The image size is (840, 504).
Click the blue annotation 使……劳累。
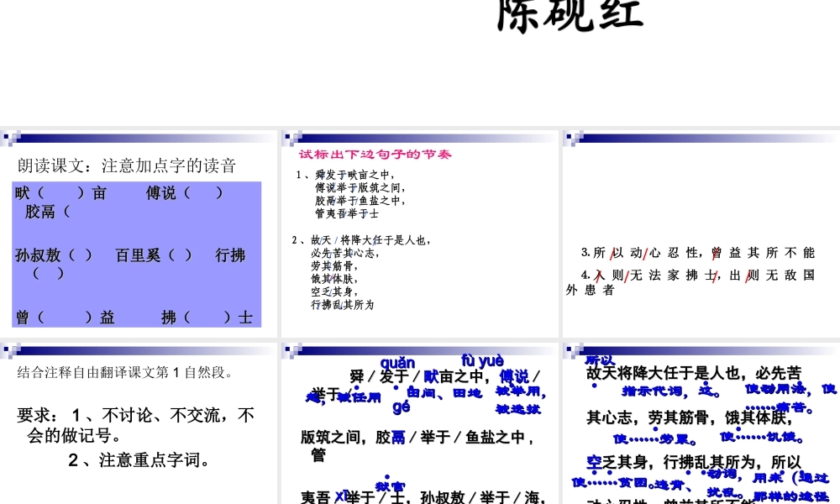coord(655,439)
